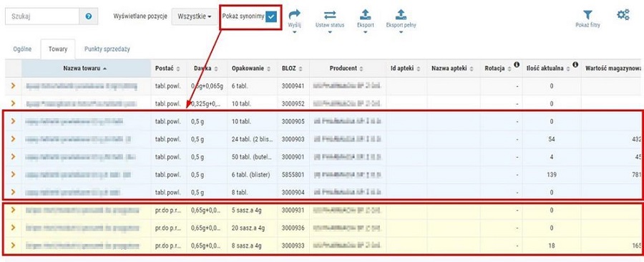
Task: Expand the Eksport dropdown arrow
Action: click(365, 32)
